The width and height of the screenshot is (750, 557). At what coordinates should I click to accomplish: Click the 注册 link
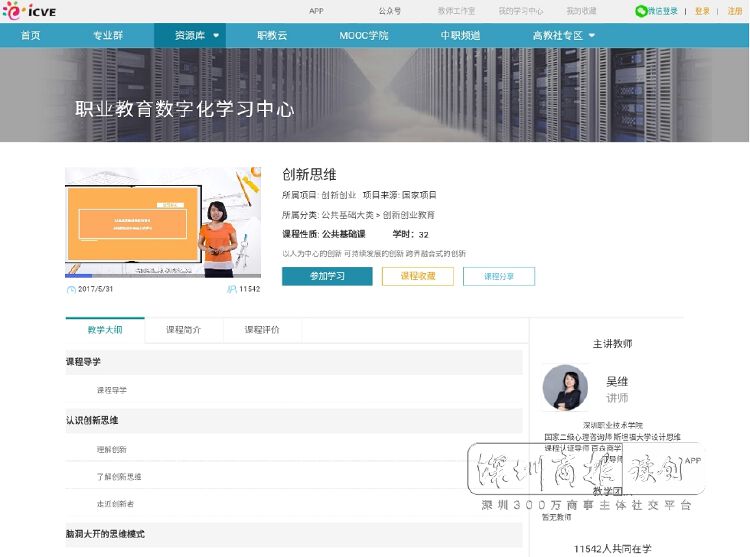coord(734,11)
